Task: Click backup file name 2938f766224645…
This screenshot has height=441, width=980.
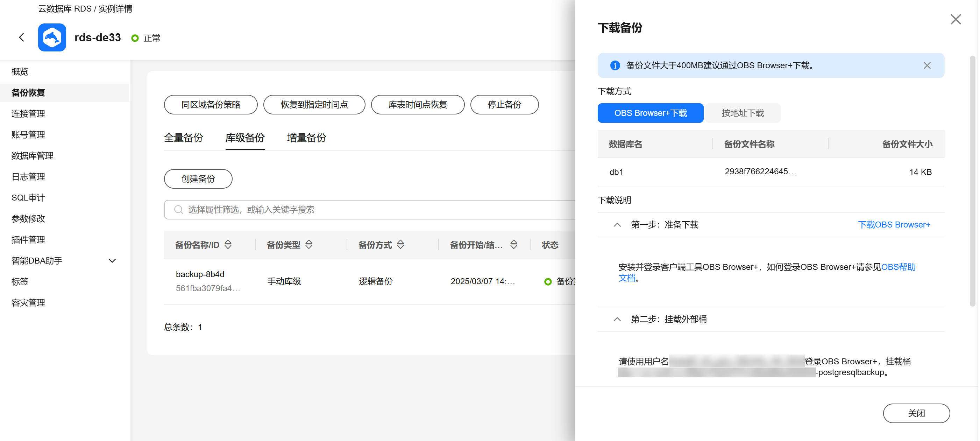Action: click(x=760, y=171)
